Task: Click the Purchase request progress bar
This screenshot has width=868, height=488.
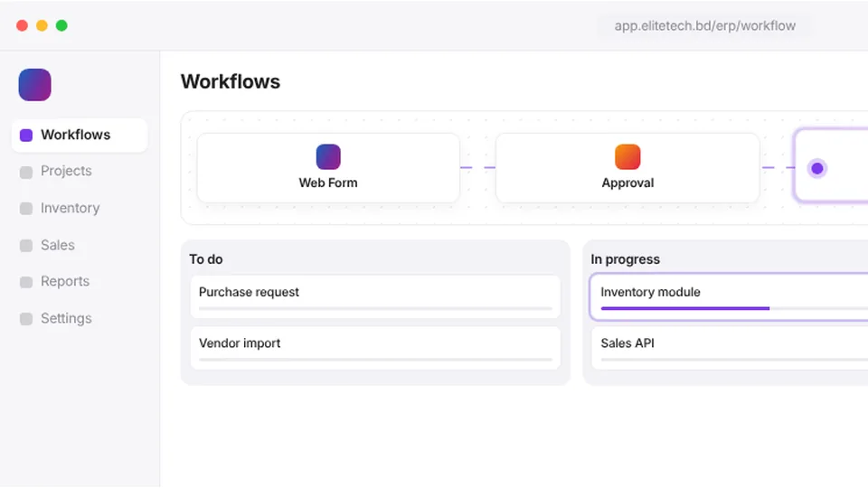Action: point(375,308)
